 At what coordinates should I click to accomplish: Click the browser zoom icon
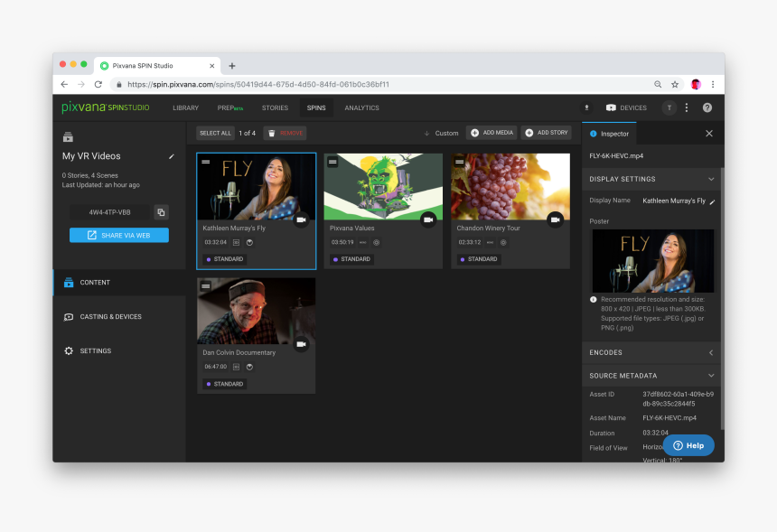658,85
